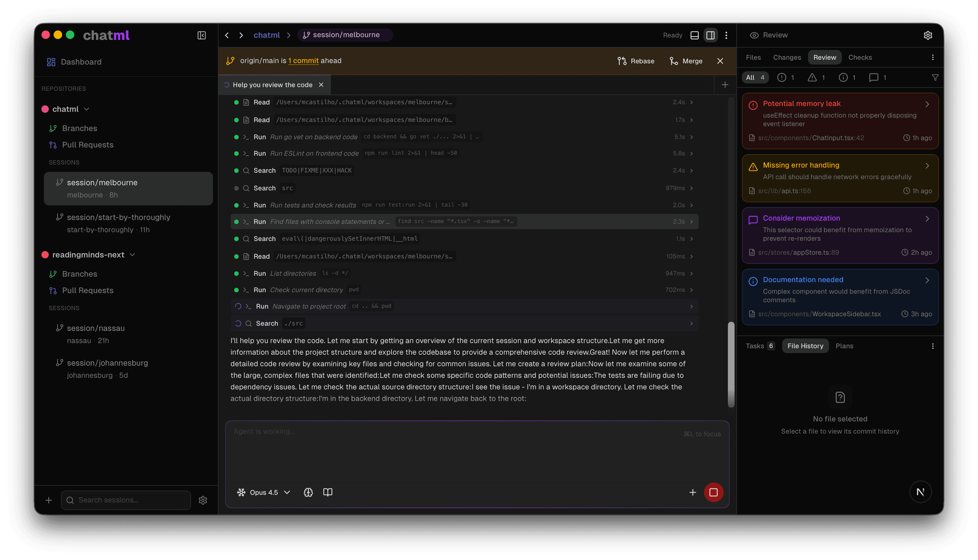This screenshot has width=978, height=560.
Task: Switch to the Changes tab
Action: (787, 57)
